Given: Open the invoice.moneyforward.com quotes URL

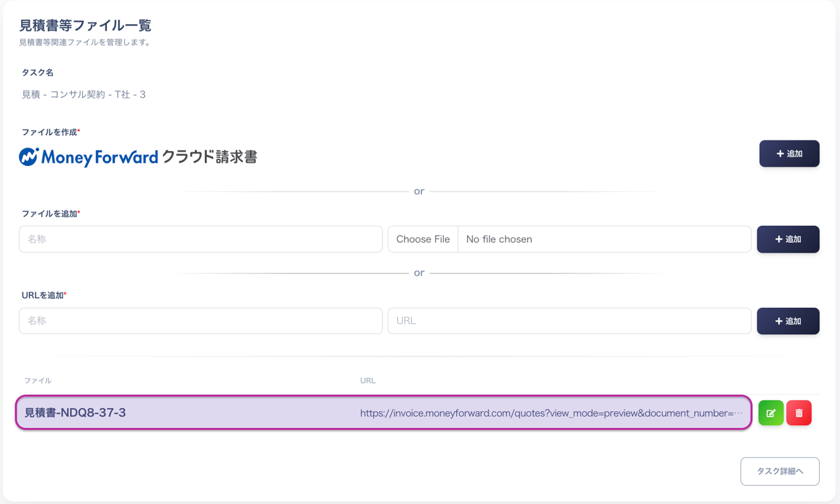Looking at the screenshot, I should pos(551,413).
